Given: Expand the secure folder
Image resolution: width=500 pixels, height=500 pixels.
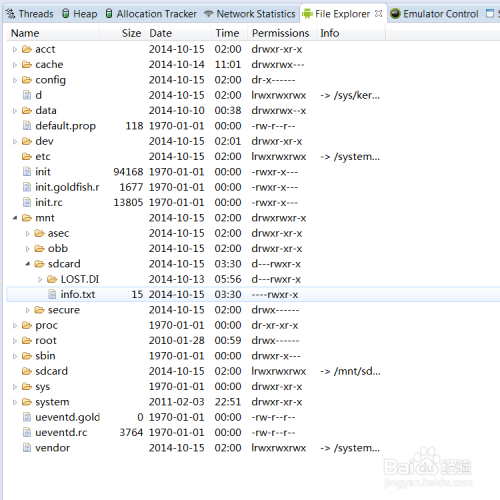Looking at the screenshot, I should pyautogui.click(x=28, y=310).
